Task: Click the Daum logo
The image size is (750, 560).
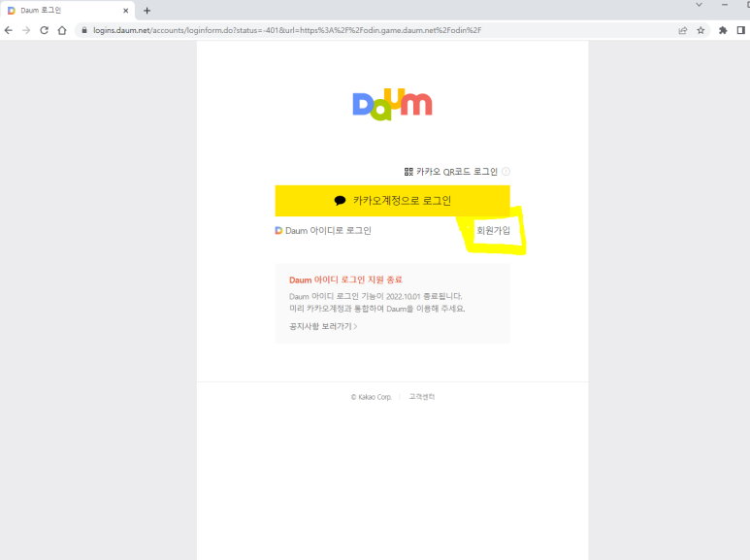Action: click(x=392, y=104)
